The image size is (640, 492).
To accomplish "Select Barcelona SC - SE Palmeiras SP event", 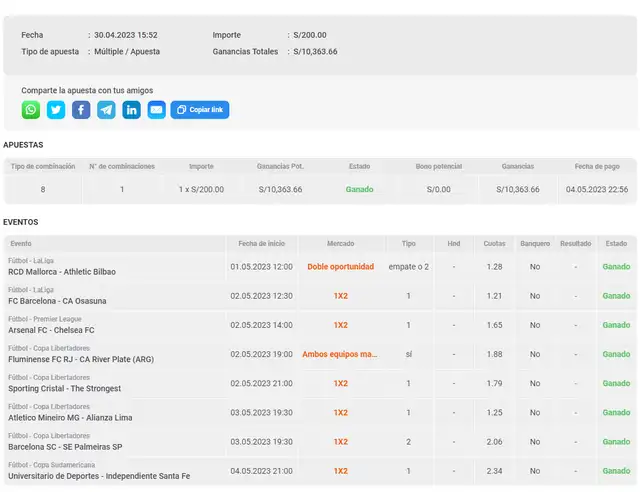I will (65, 447).
